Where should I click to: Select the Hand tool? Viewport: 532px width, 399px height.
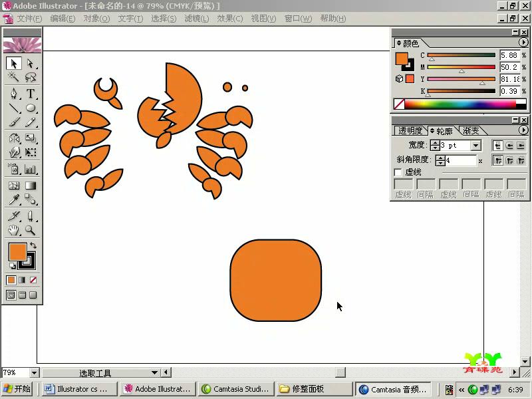(14, 230)
